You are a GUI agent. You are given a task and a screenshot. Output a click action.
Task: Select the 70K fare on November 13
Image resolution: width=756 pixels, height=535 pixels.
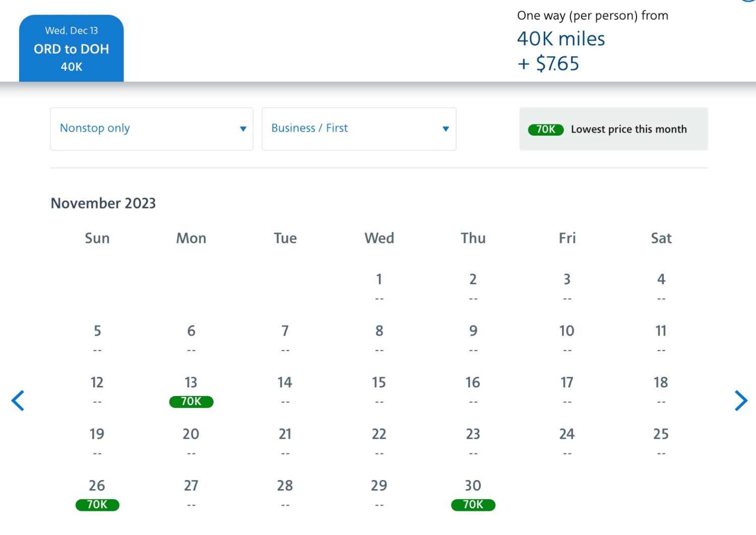(x=191, y=402)
